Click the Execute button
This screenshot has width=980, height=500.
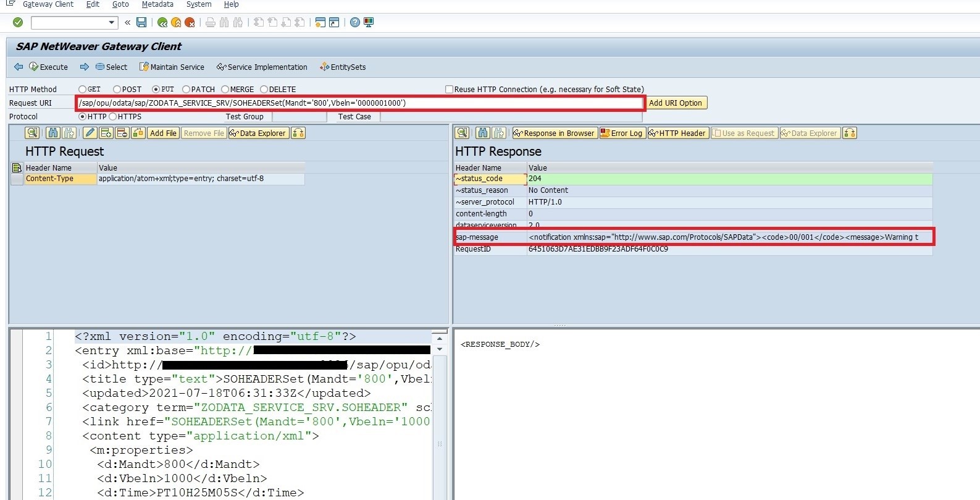[49, 67]
